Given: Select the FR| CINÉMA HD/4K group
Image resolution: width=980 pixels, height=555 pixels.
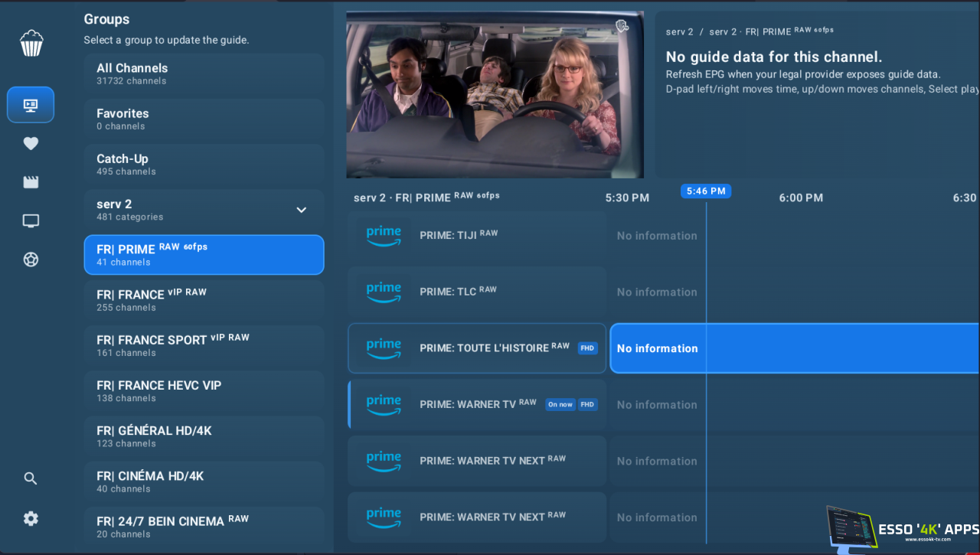Looking at the screenshot, I should point(204,482).
